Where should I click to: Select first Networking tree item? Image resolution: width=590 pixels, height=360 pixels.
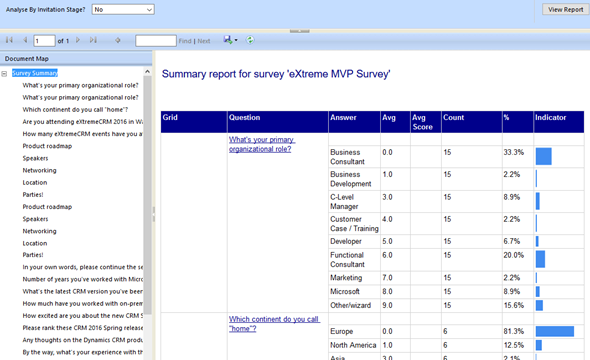[39, 170]
